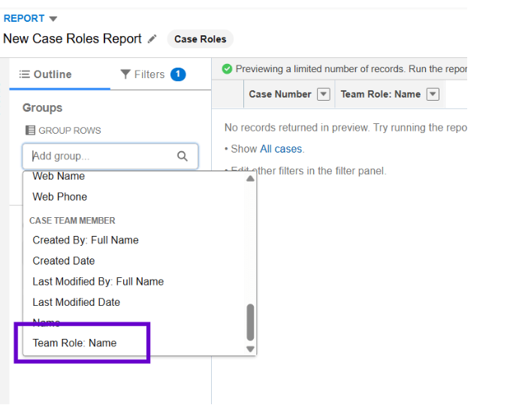Click the group list scrollbar thumb
Screen dimensions: 522x420
pyautogui.click(x=250, y=322)
